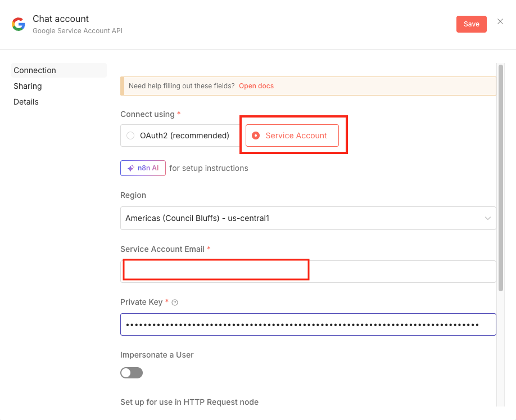
Task: Click into the Private Key field
Action: coord(307,324)
